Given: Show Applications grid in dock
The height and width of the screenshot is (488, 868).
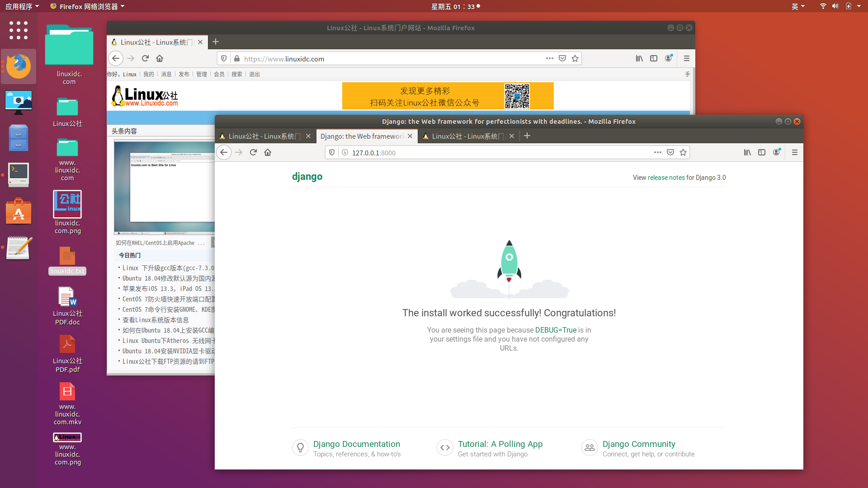Looking at the screenshot, I should pyautogui.click(x=19, y=30).
